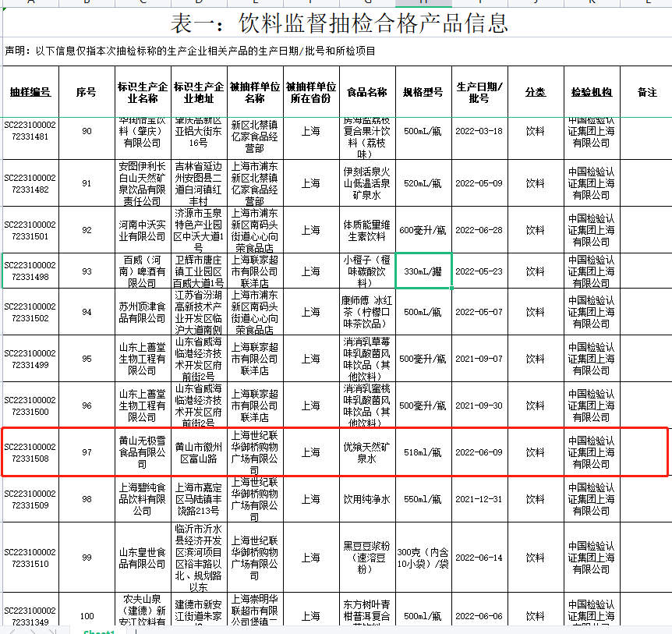Select the 规格型号 header cell
Image resolution: width=672 pixels, height=634 pixels.
pyautogui.click(x=423, y=92)
